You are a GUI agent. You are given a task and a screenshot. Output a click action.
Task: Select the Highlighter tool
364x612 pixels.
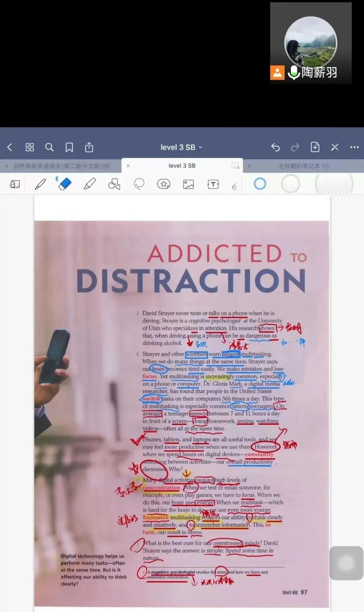click(x=89, y=184)
